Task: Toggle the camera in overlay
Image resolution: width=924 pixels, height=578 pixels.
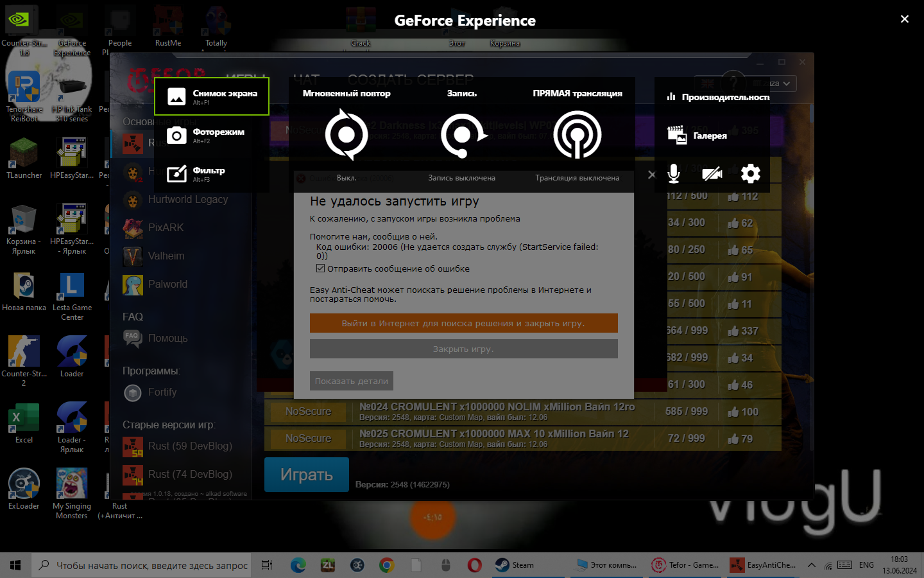Action: (712, 173)
